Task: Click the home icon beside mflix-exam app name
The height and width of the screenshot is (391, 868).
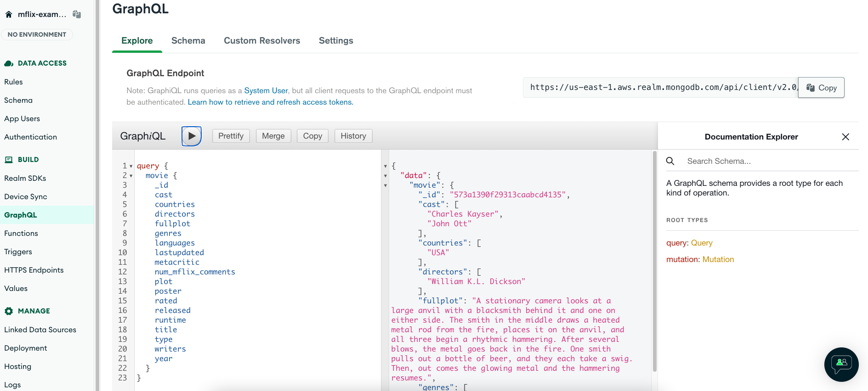Action: pyautogui.click(x=9, y=15)
